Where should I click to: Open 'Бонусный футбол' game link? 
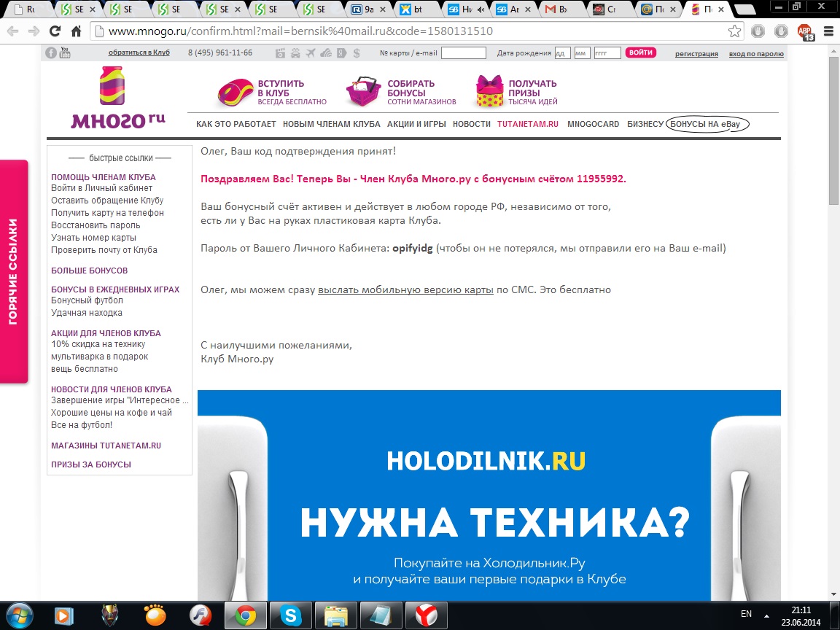(87, 300)
